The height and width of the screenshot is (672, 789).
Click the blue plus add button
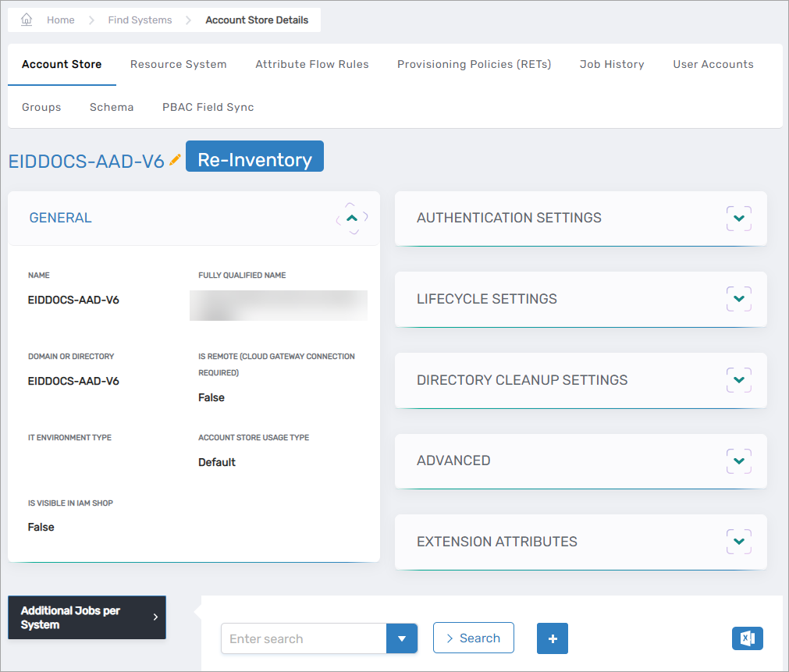click(x=553, y=638)
